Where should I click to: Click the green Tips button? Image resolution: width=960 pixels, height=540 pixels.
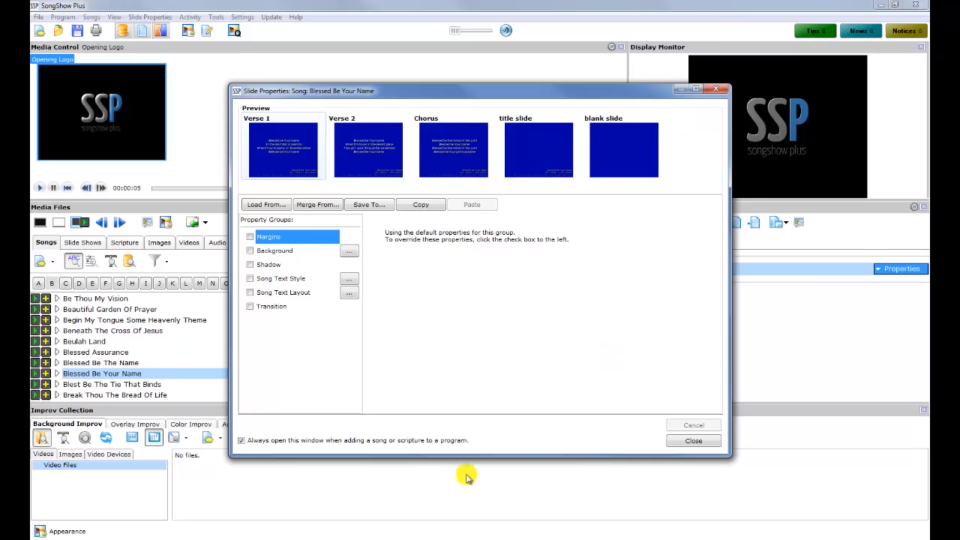pyautogui.click(x=815, y=31)
